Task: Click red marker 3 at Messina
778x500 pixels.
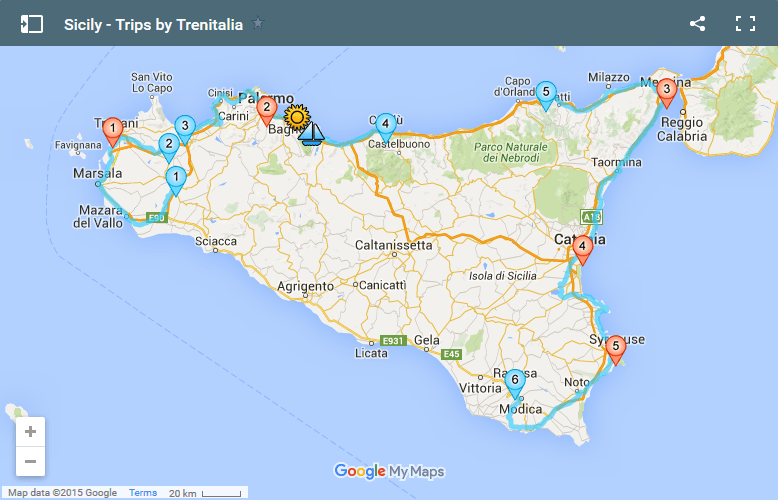Action: click(x=666, y=91)
